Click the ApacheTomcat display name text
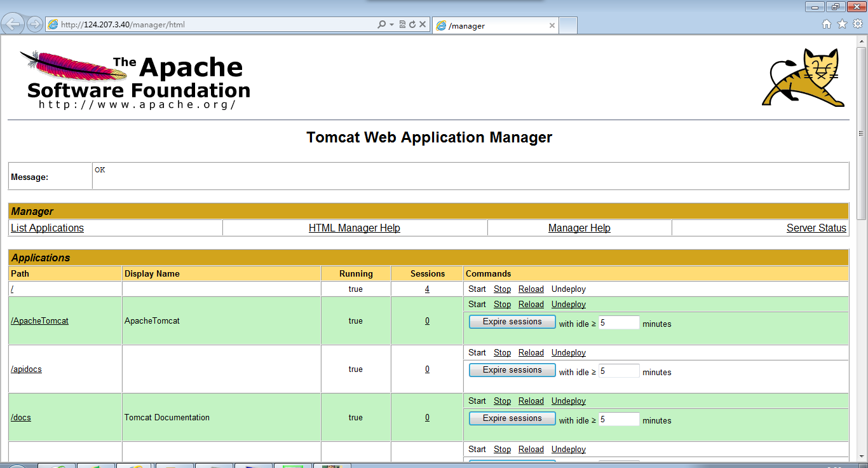The image size is (868, 468). 152,321
